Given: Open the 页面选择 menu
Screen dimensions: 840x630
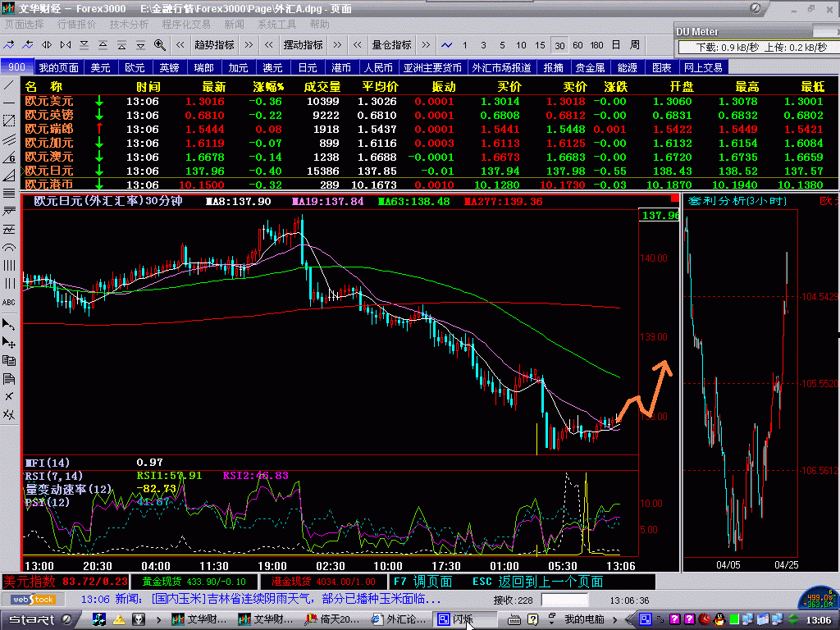Looking at the screenshot, I should (x=24, y=25).
